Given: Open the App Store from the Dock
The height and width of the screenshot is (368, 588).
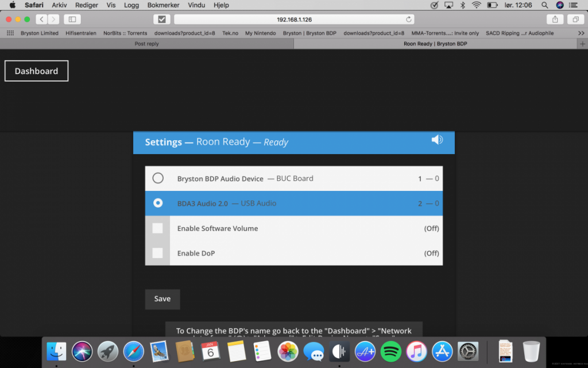Looking at the screenshot, I should coord(442,351).
